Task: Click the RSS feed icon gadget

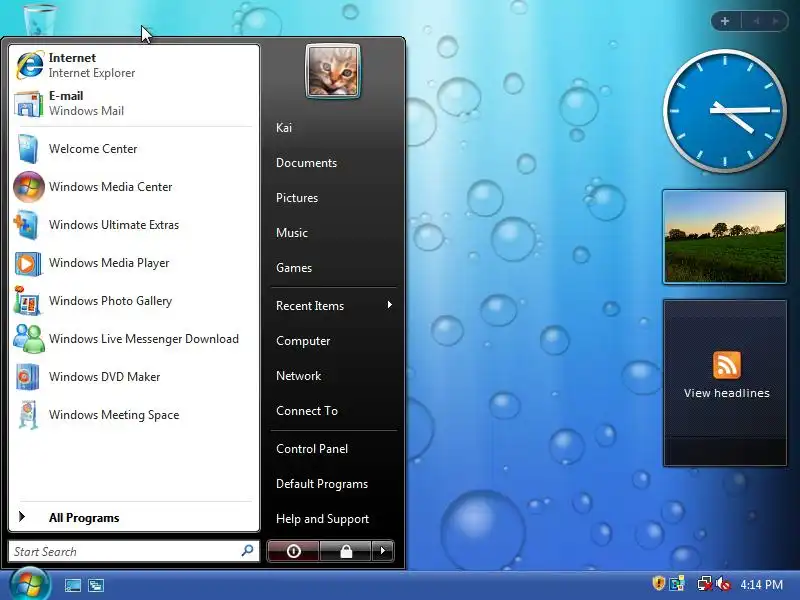Action: 727,364
